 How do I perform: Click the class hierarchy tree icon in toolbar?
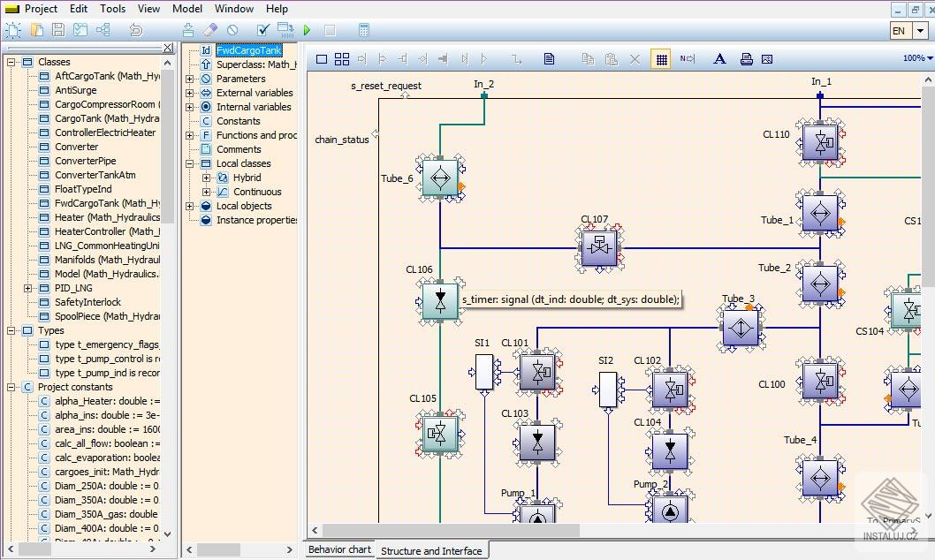coord(103,30)
